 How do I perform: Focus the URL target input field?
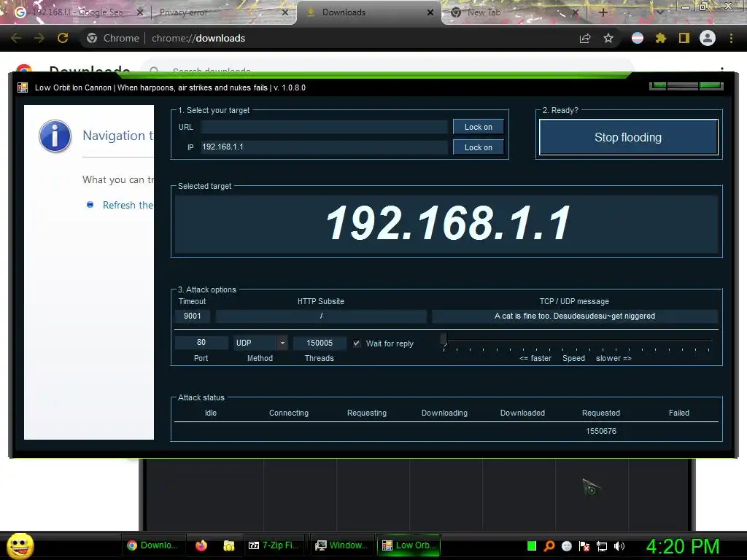pos(324,127)
